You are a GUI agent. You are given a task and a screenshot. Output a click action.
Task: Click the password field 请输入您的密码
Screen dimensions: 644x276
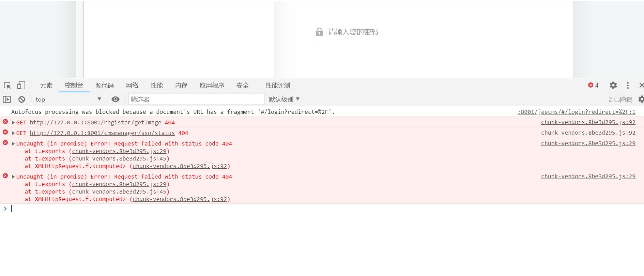point(424,32)
